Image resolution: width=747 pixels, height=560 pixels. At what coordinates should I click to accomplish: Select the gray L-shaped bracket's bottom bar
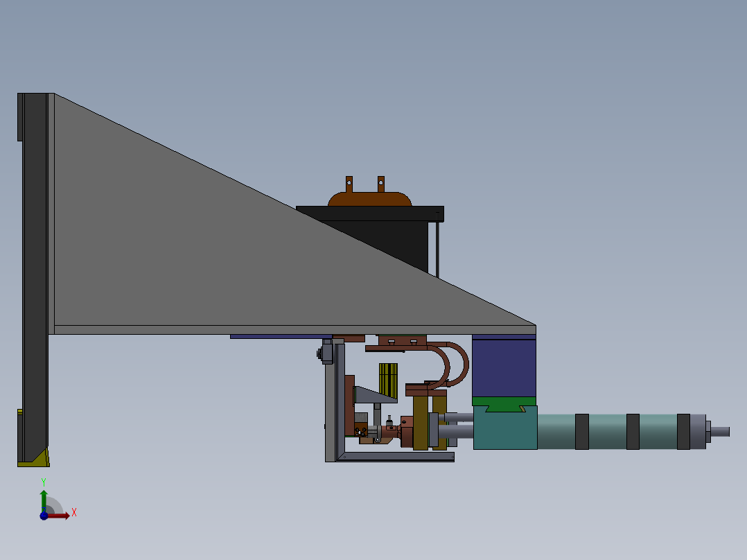(x=395, y=457)
